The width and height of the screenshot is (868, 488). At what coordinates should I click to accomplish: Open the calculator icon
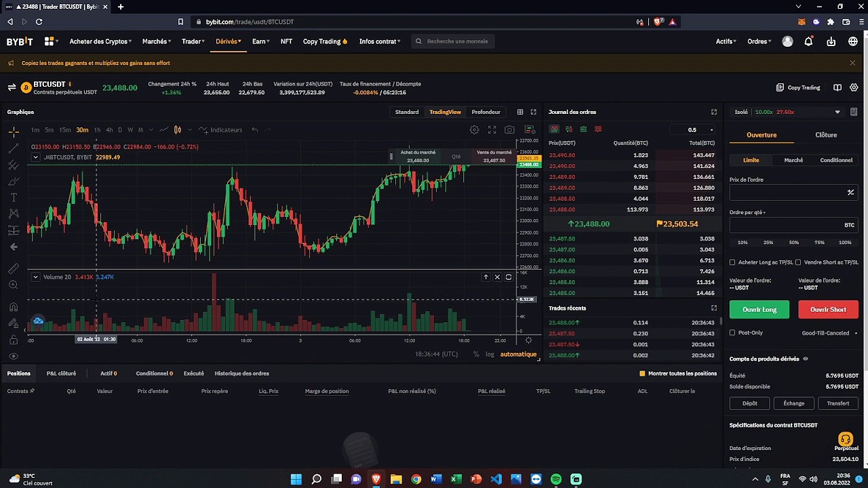tap(854, 112)
